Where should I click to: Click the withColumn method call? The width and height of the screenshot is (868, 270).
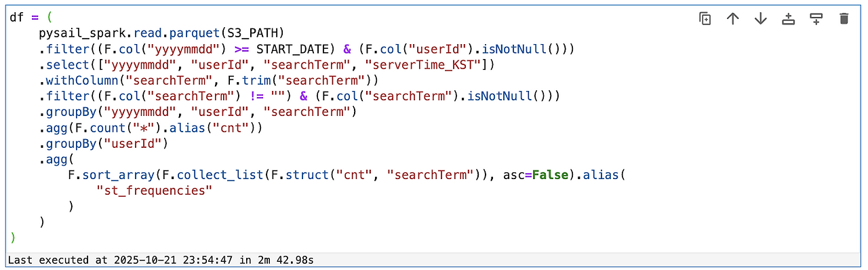coord(79,81)
